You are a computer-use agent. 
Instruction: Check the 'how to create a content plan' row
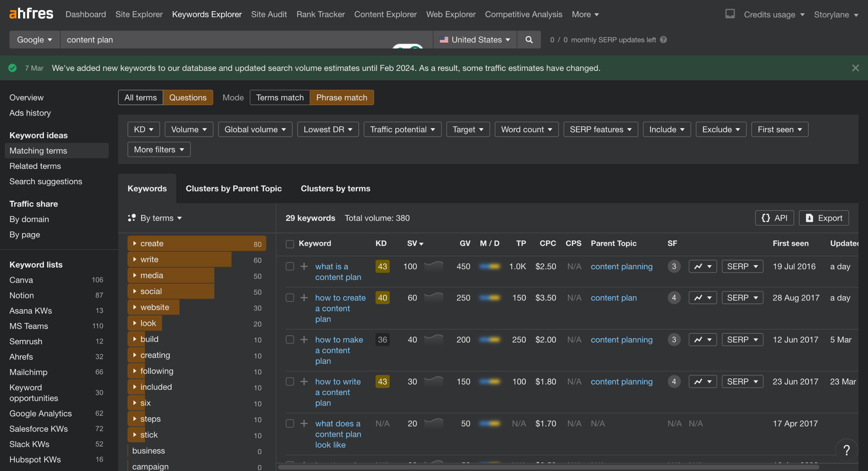pyautogui.click(x=290, y=297)
